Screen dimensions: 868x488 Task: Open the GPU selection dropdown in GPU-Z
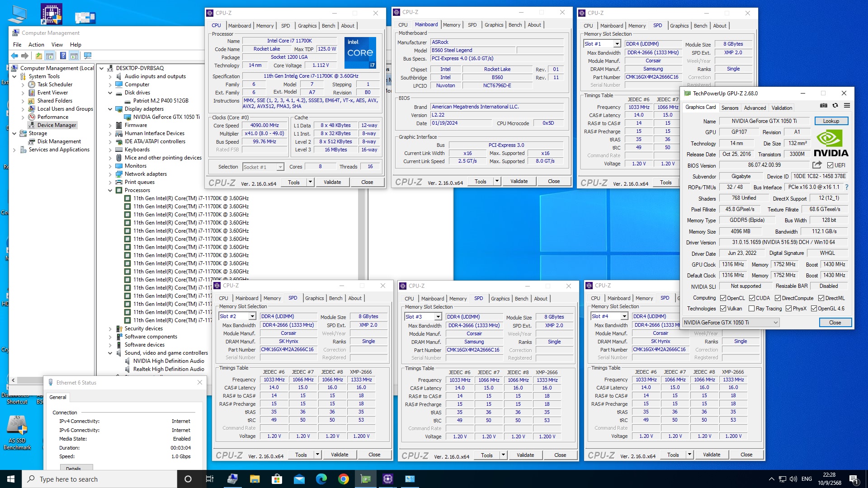[775, 323]
